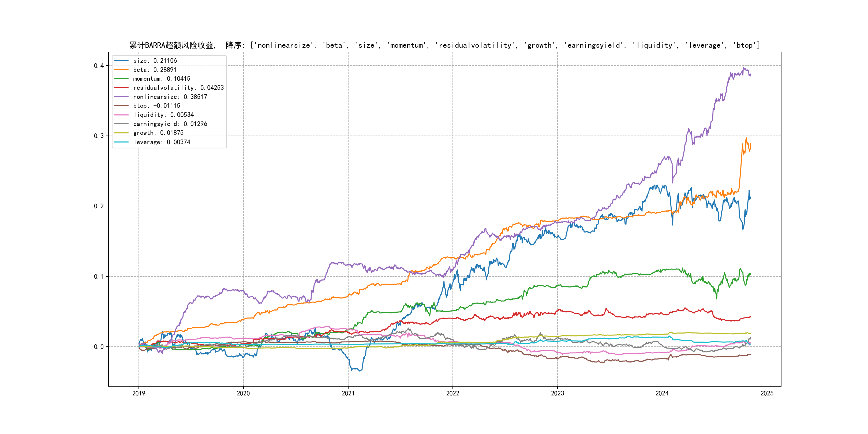Click 'momentum' in the title's sorted list
Viewport: 868px width, 434px height.
point(407,45)
